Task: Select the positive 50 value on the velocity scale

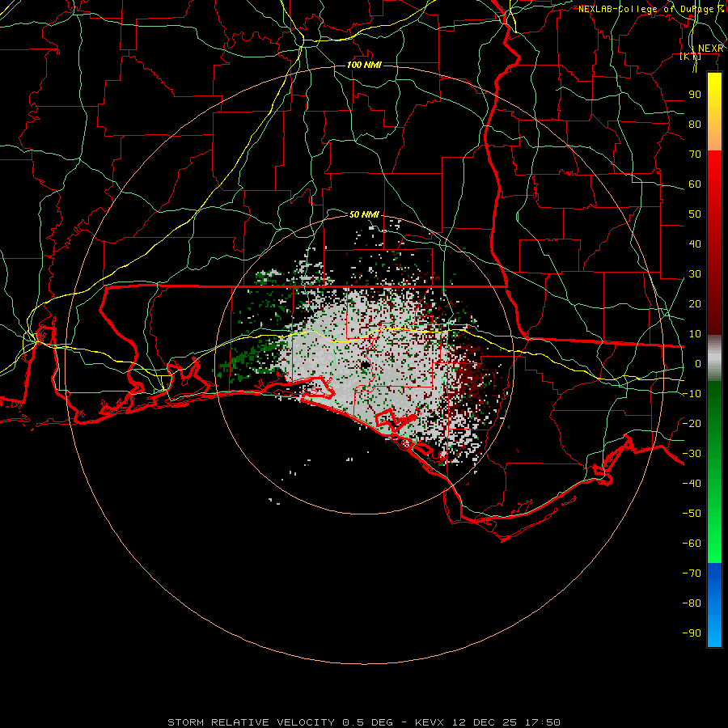Action: [695, 214]
